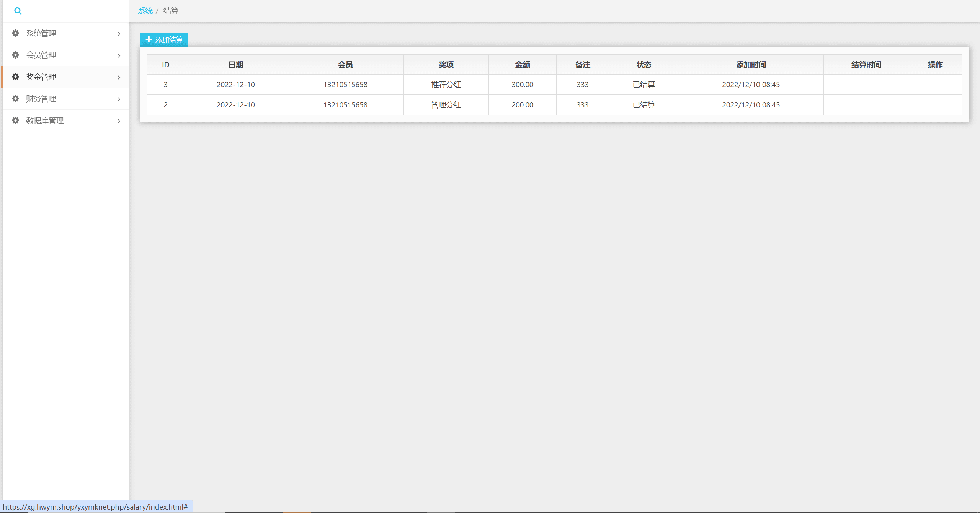Expand 系统管理 chevron arrow
Viewport: 980px width, 513px height.
(x=119, y=34)
